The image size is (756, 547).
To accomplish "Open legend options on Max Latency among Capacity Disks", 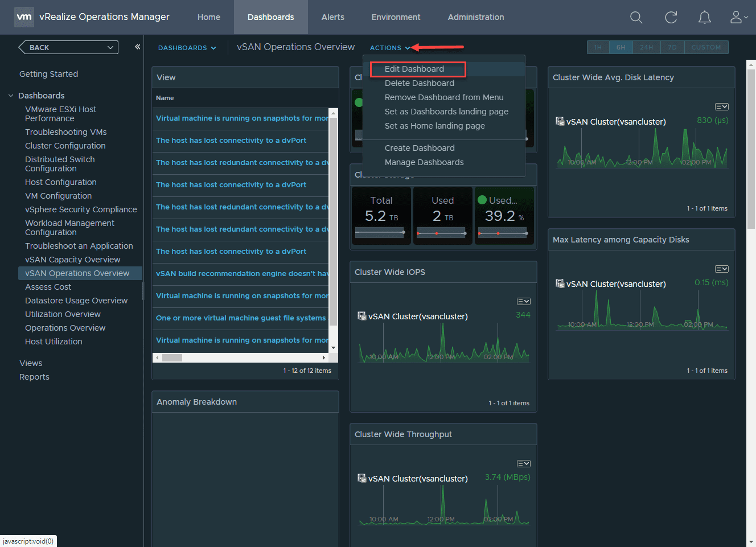I will tap(721, 268).
